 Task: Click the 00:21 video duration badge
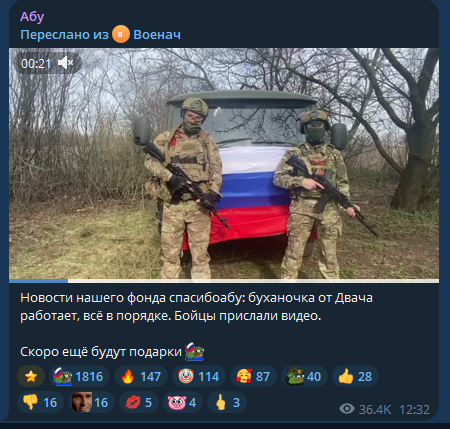[36, 63]
